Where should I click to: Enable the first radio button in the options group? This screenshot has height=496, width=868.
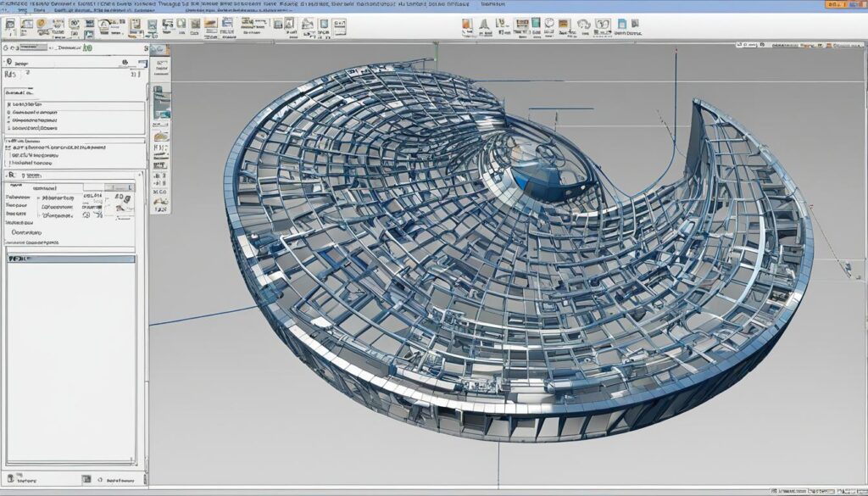point(10,104)
